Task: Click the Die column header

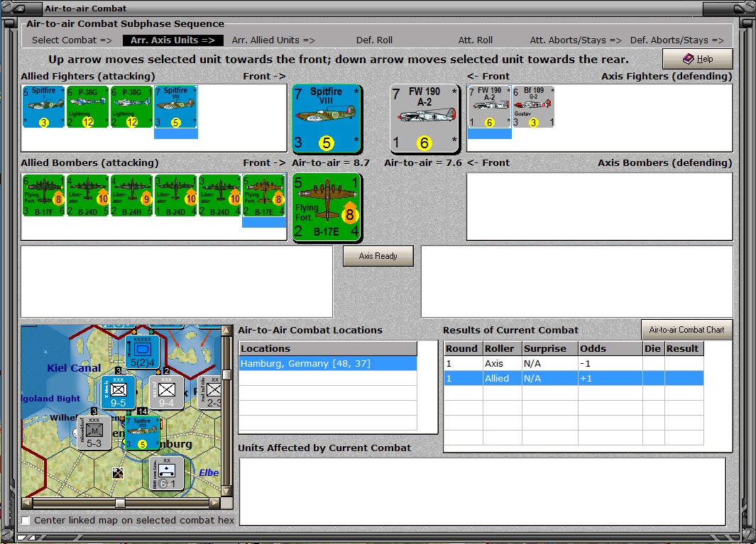Action: pyautogui.click(x=653, y=349)
